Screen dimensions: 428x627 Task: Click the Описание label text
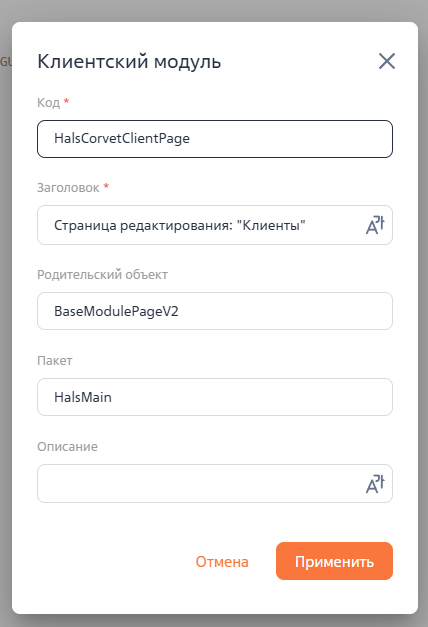pos(67,447)
